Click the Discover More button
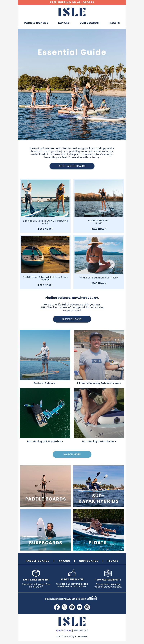 point(72,319)
